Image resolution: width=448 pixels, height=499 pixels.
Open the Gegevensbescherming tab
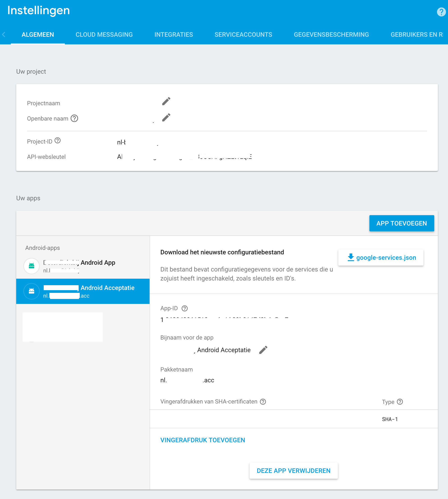point(331,34)
